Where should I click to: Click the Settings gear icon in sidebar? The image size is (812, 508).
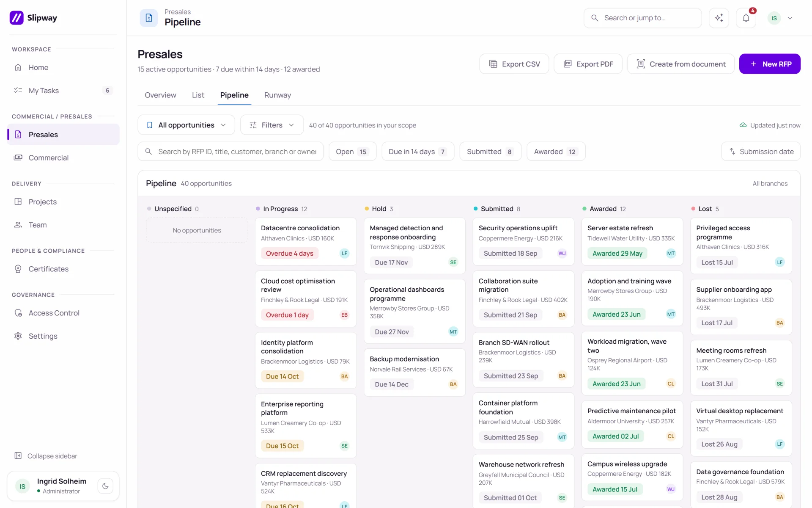pyautogui.click(x=18, y=336)
